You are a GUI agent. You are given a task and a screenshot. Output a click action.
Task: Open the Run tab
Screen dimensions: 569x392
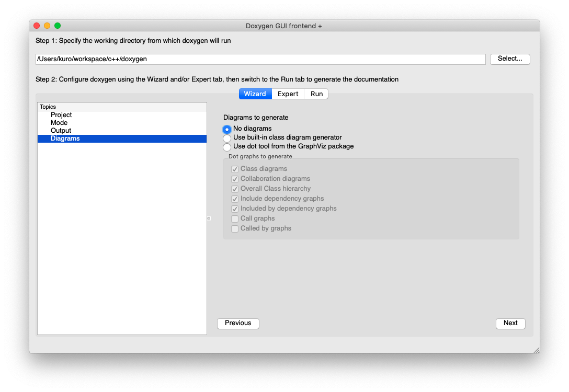point(316,94)
